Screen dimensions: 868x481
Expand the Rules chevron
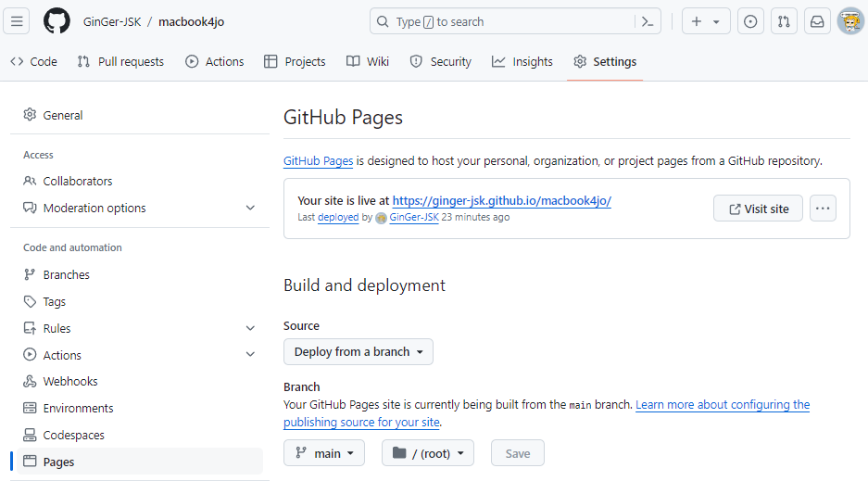click(250, 328)
